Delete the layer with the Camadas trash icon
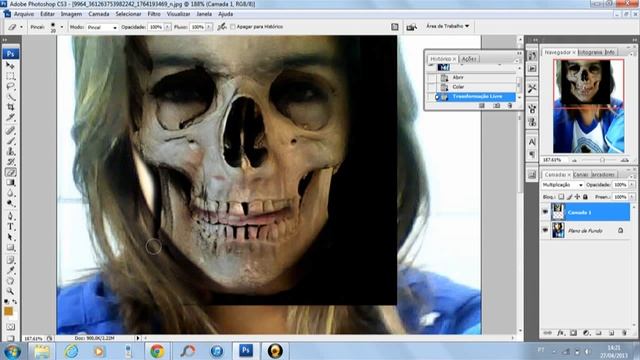Screen dimensions: 640x360 (x=624, y=333)
